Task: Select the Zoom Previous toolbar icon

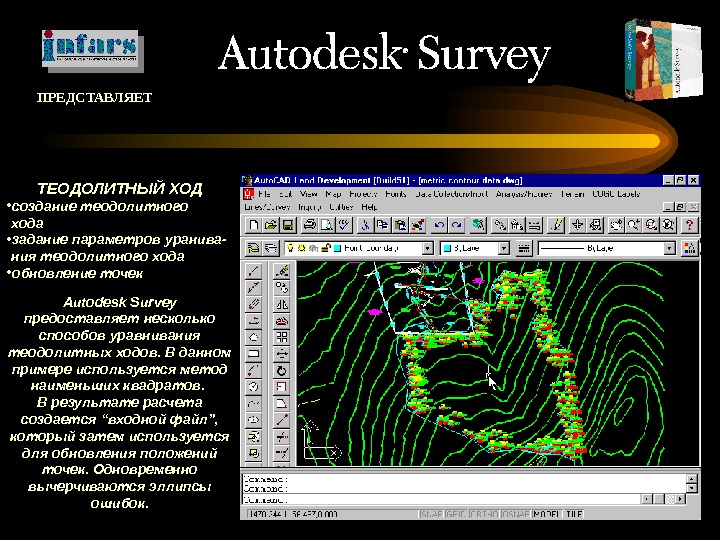Action: coord(669,225)
